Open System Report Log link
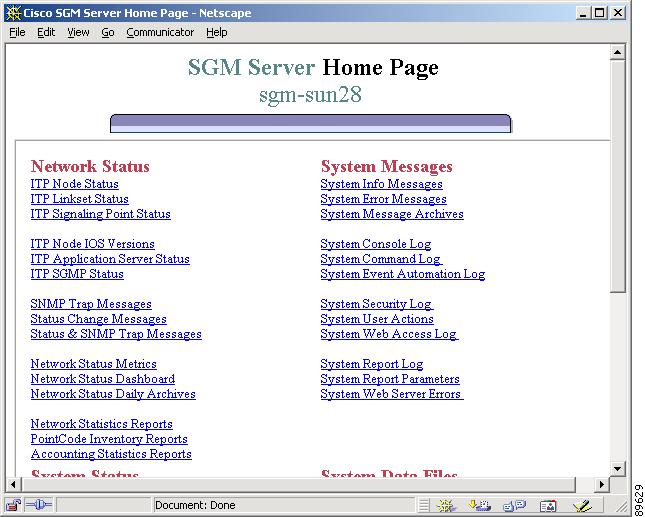645x517 pixels. [372, 364]
